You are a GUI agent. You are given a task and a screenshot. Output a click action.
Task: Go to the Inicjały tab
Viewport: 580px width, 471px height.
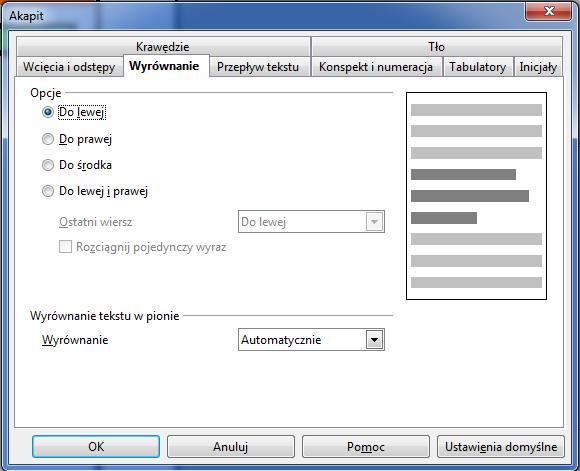click(538, 67)
